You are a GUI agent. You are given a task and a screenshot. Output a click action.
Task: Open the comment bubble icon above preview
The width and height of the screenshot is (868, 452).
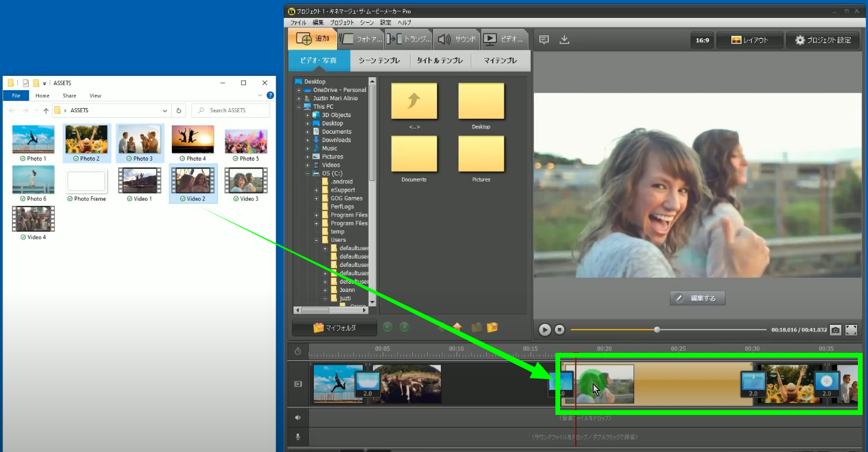click(544, 40)
